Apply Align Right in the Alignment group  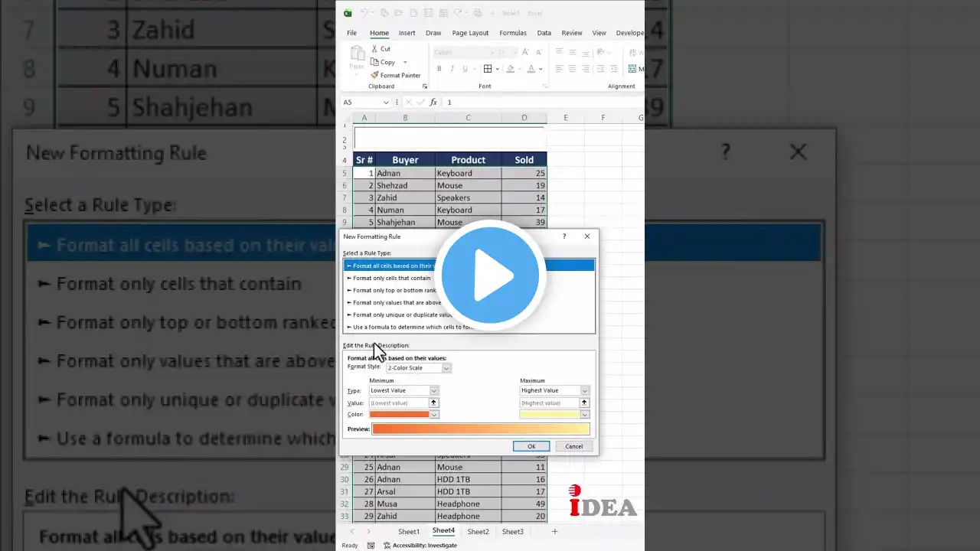coord(586,69)
